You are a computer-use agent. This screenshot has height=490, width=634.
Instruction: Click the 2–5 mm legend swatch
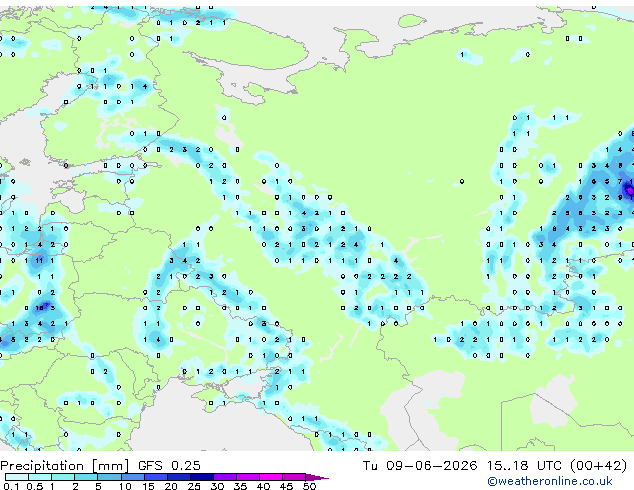click(86, 477)
